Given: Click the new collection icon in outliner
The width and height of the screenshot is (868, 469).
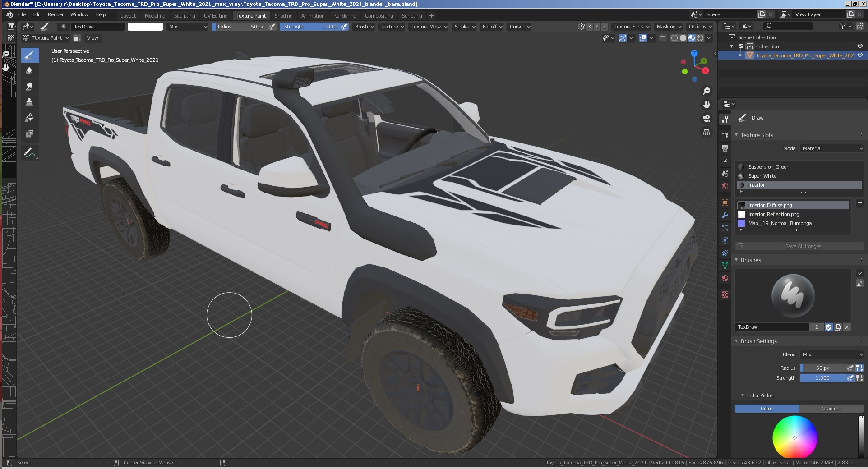Looking at the screenshot, I should pos(860,27).
